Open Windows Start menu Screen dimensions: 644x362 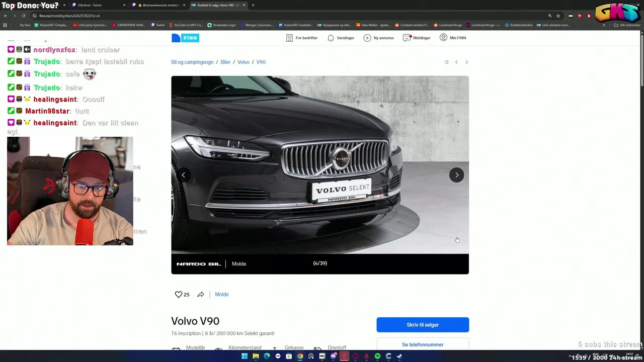point(245,356)
